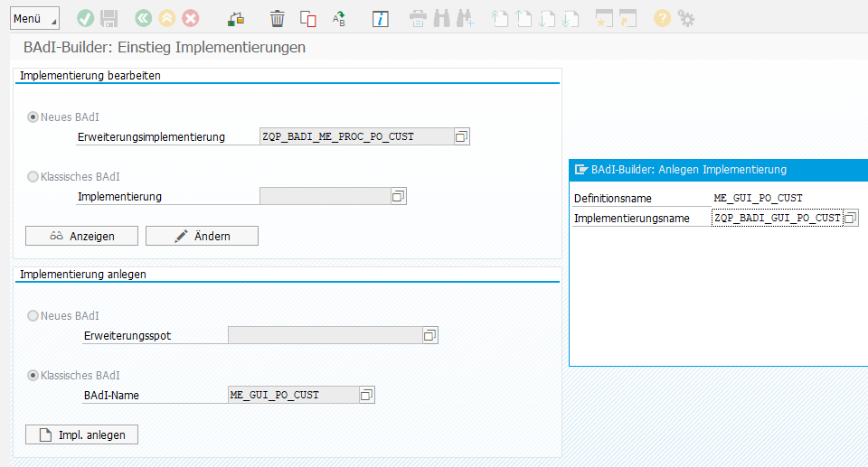Click the Copy implementation icon
The height and width of the screenshot is (467, 868).
click(307, 19)
